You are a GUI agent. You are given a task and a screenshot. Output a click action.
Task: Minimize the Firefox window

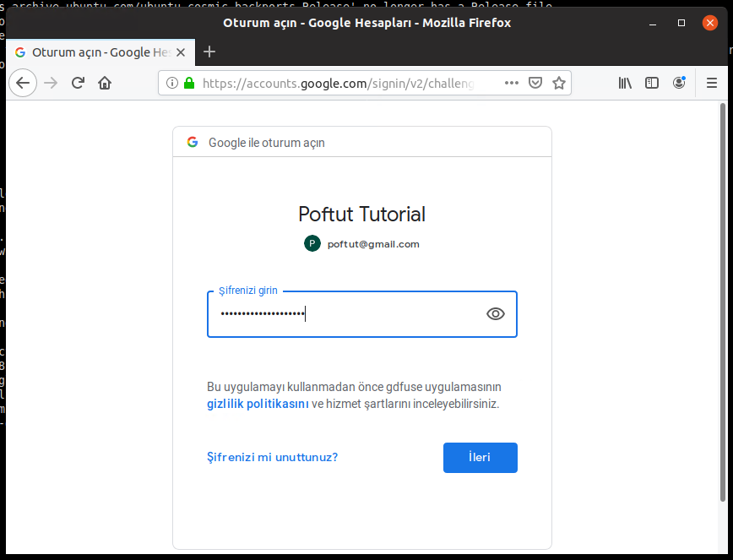tap(653, 23)
